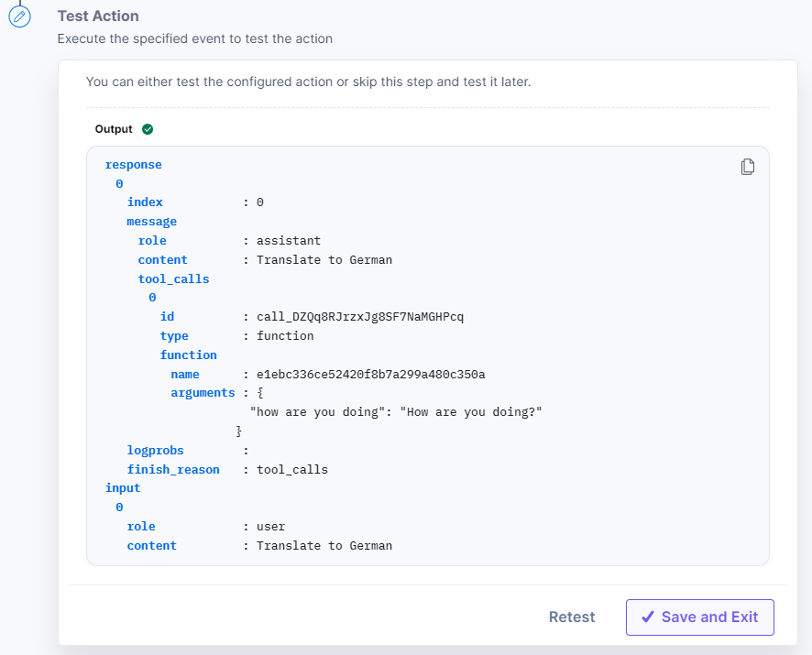Expand the tool_calls node
The height and width of the screenshot is (655, 812).
(174, 279)
